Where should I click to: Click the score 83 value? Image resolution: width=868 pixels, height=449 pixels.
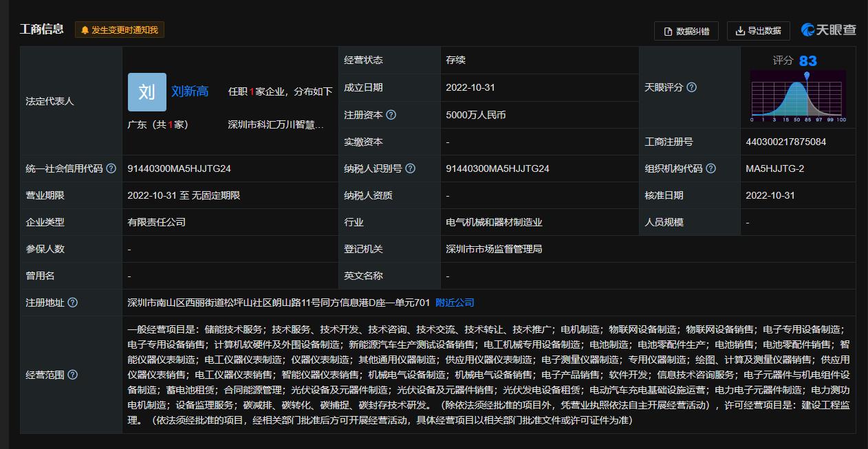pyautogui.click(x=807, y=61)
